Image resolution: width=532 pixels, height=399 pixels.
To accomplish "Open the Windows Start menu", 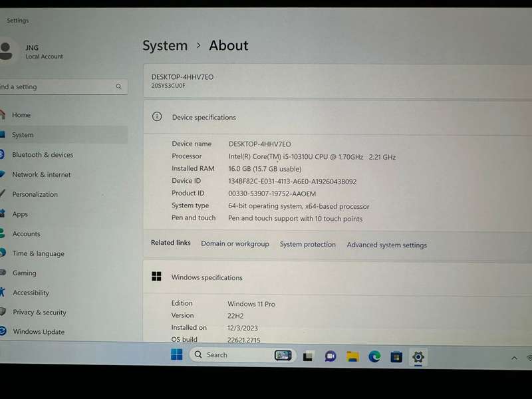I will pos(176,354).
